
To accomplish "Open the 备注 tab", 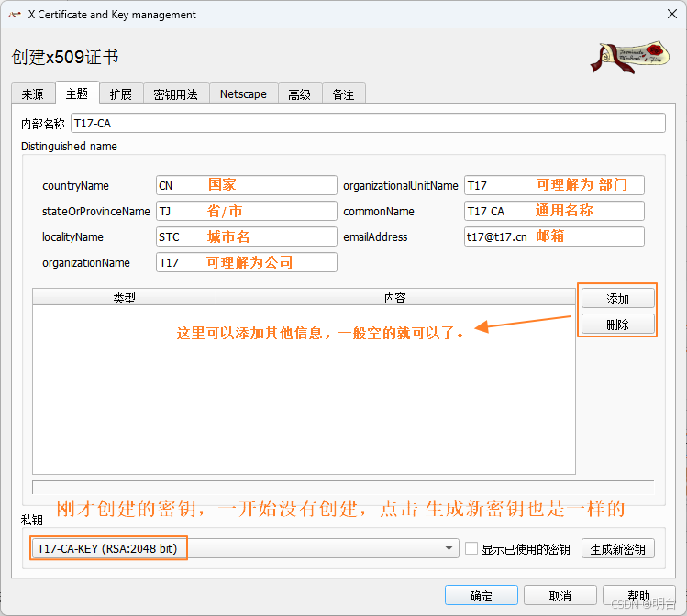I will 343,93.
